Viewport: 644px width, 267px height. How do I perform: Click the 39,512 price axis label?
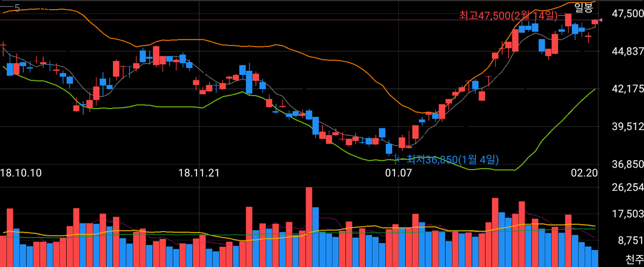click(628, 126)
